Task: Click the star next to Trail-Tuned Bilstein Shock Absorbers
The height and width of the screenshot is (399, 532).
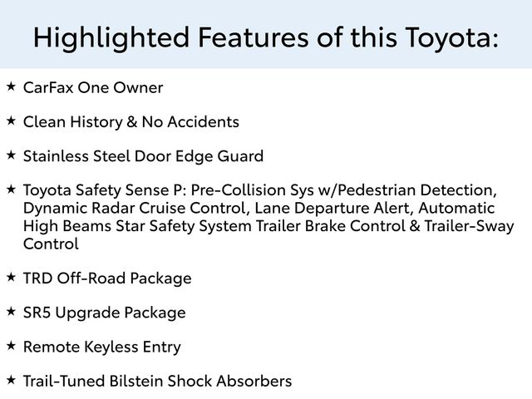Action: (10, 380)
